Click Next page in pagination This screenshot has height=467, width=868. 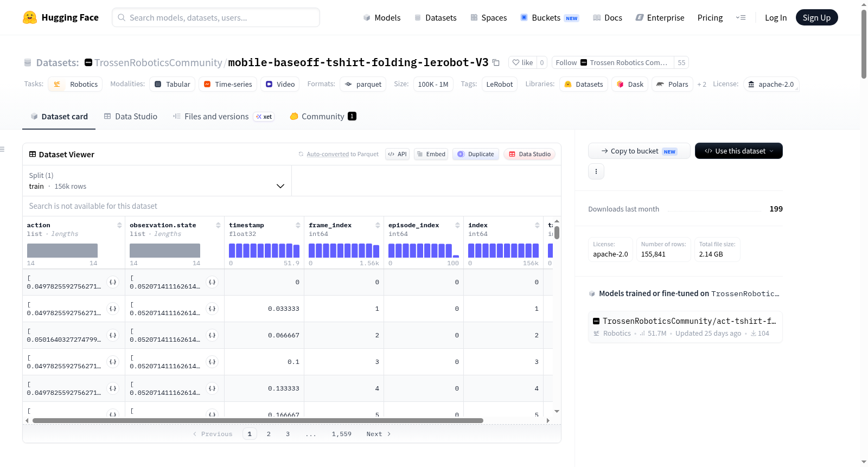pyautogui.click(x=379, y=434)
